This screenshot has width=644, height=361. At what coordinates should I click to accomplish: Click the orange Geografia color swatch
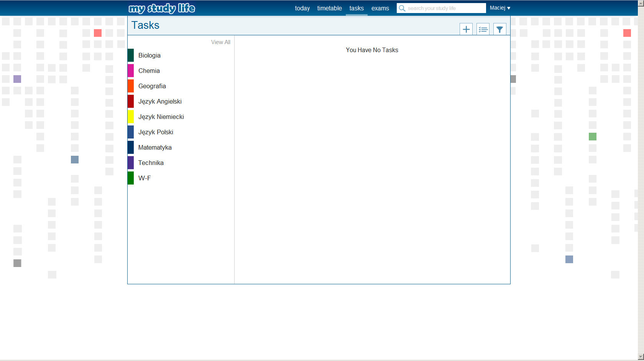(x=131, y=86)
